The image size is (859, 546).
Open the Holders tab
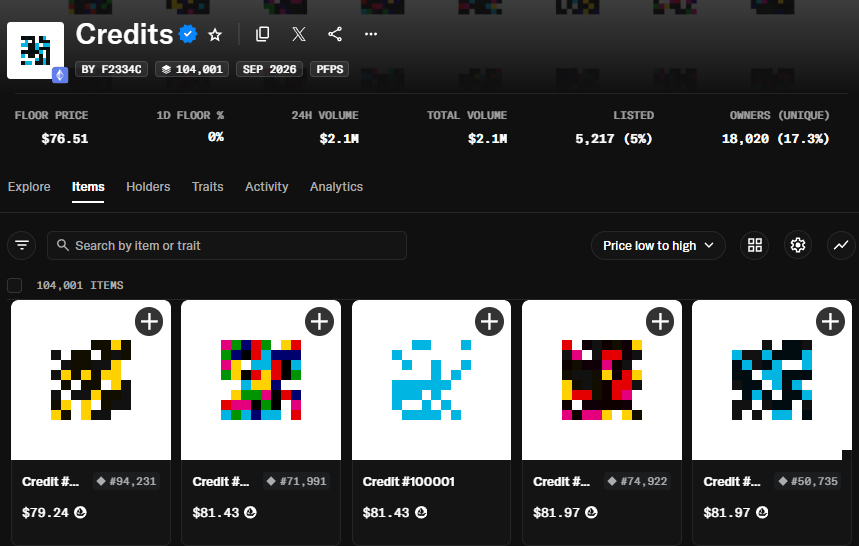(148, 187)
